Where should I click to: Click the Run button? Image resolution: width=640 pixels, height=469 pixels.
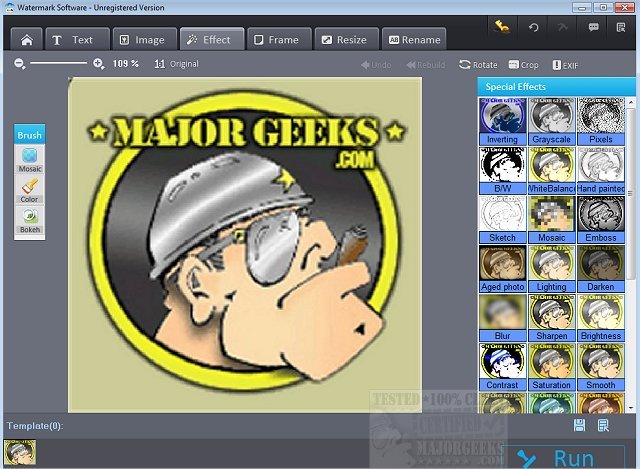(x=563, y=458)
